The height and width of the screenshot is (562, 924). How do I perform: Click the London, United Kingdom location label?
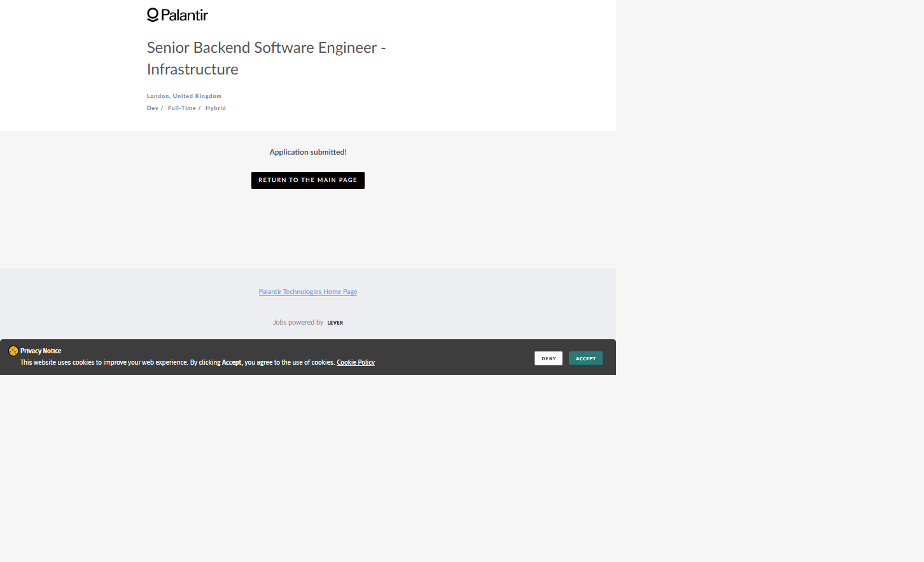[x=184, y=96]
